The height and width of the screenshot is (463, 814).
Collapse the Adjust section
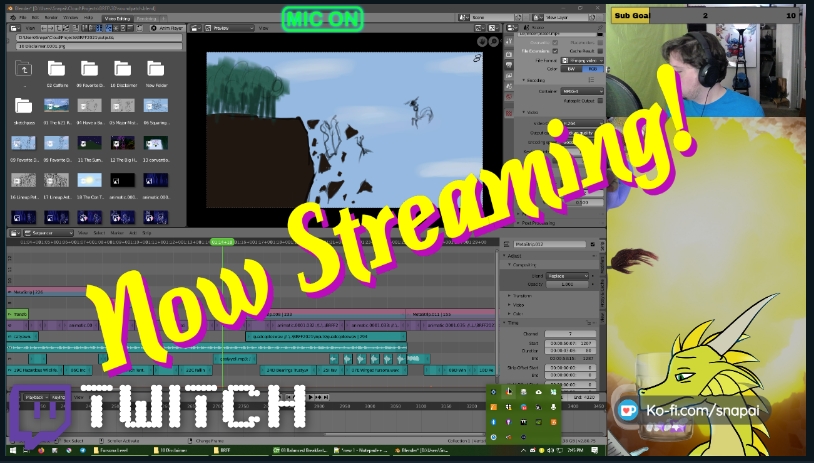514,256
